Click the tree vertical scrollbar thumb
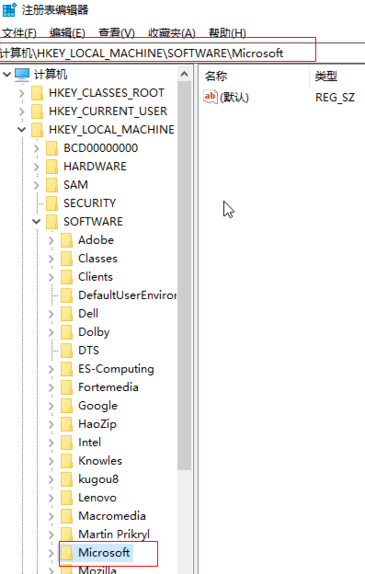Viewport: 365px width, 574px height. pos(184,276)
